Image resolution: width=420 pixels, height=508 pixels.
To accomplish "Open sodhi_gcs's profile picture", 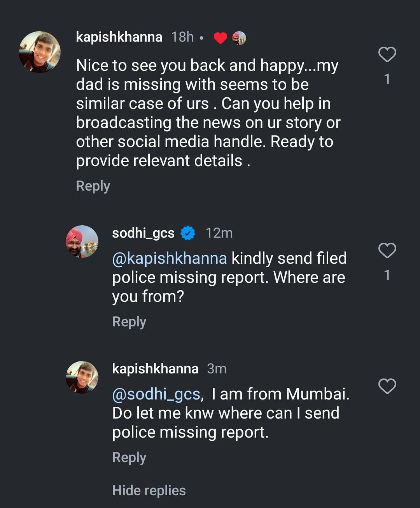I will click(82, 242).
